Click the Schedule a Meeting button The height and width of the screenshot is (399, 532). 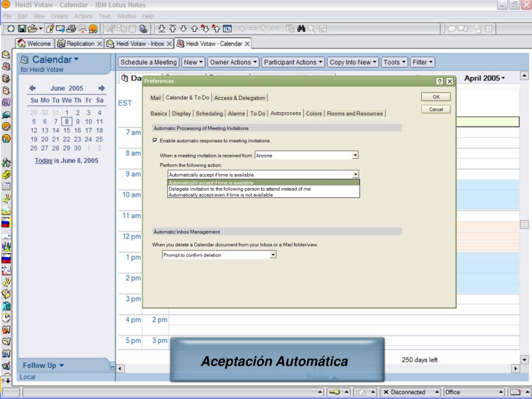point(149,62)
